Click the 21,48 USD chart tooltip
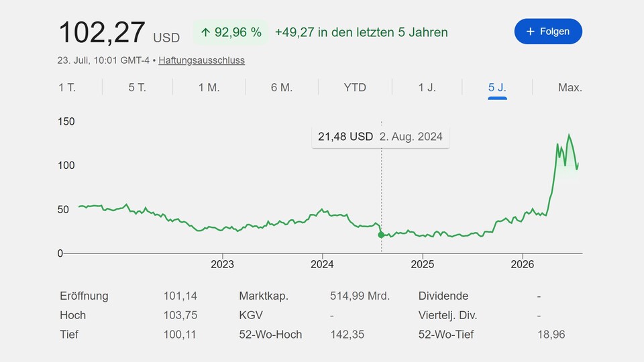 tap(381, 137)
